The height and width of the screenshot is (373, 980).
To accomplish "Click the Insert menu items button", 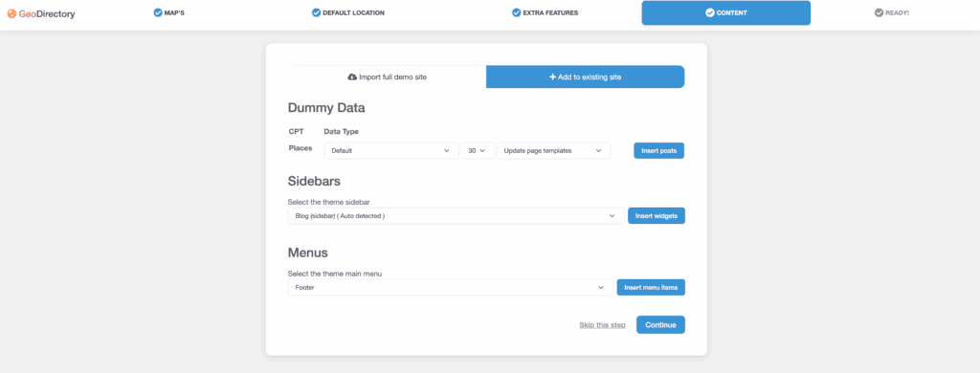I will (651, 288).
